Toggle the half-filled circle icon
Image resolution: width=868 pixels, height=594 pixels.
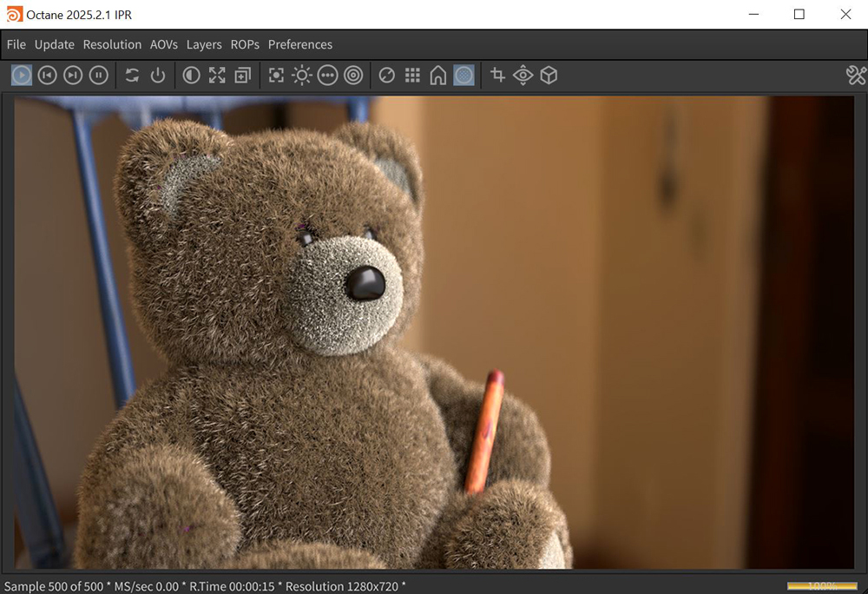coord(191,76)
